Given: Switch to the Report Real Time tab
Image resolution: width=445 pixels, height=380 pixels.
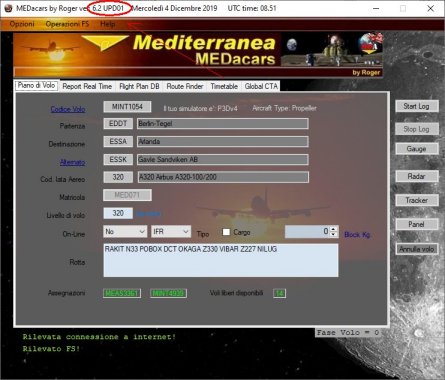Looking at the screenshot, I should pyautogui.click(x=87, y=86).
